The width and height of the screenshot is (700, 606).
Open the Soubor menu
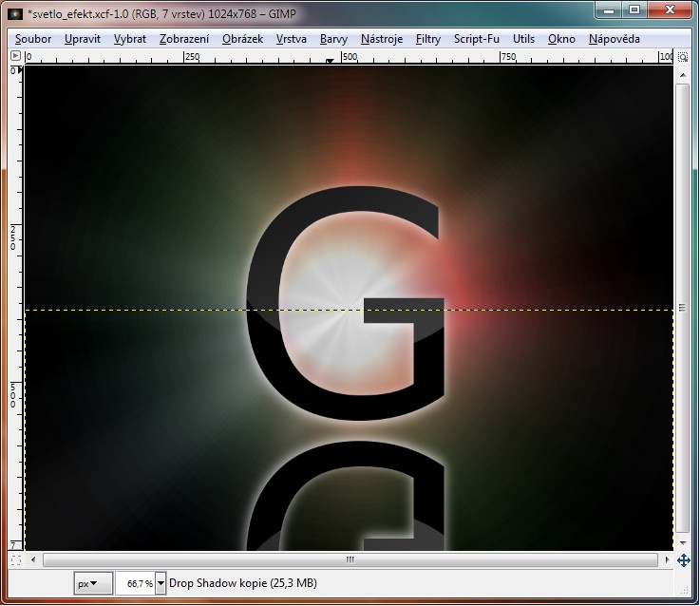pyautogui.click(x=33, y=39)
